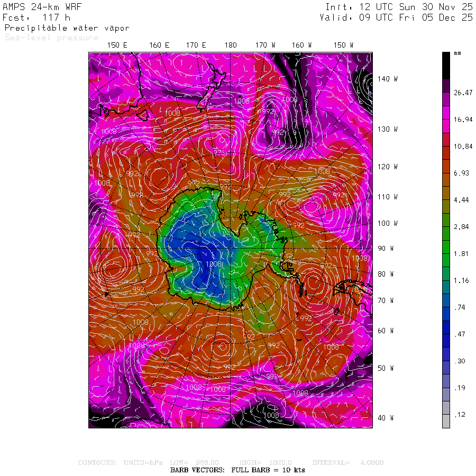Click the faded 'Sea-level pressure' label

(52, 38)
